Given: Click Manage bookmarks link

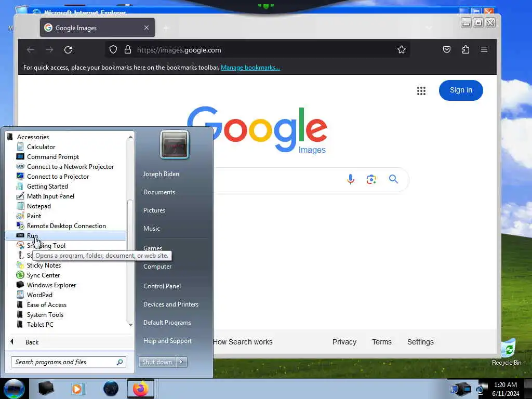Looking at the screenshot, I should point(250,68).
